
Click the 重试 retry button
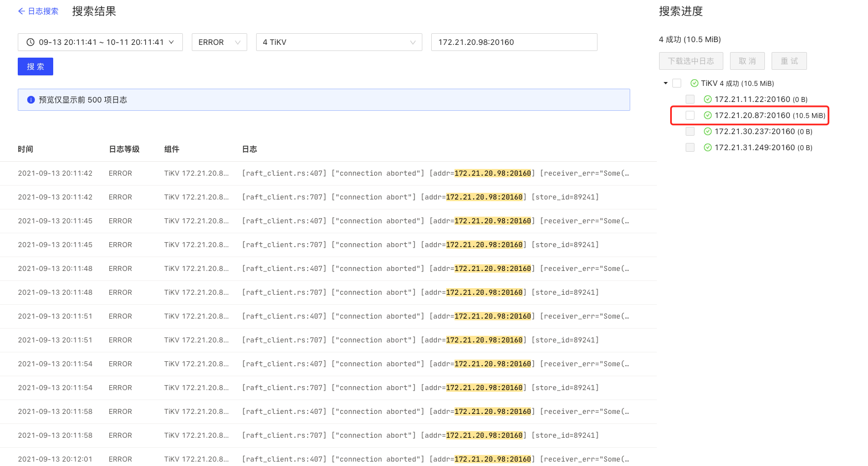(789, 61)
